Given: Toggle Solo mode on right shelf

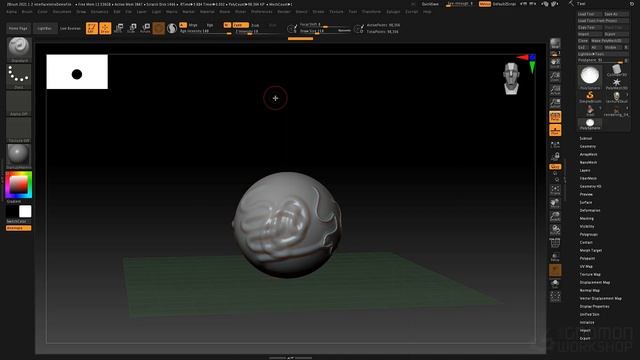Looking at the screenshot, I should click(x=555, y=283).
